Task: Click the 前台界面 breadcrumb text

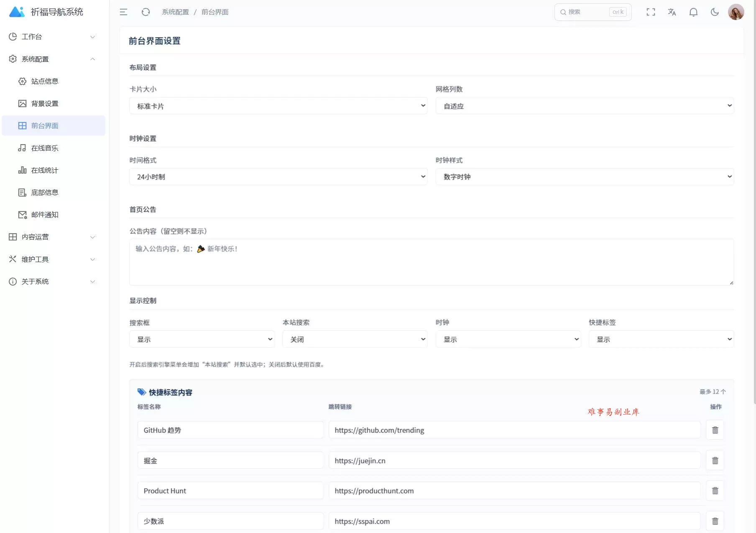Action: point(215,12)
